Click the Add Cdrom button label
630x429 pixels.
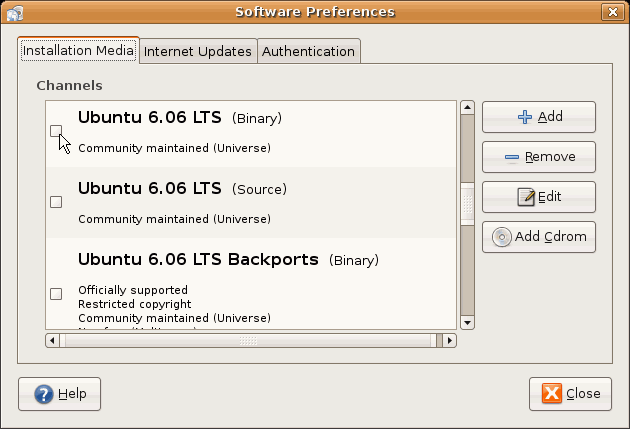(x=550, y=237)
